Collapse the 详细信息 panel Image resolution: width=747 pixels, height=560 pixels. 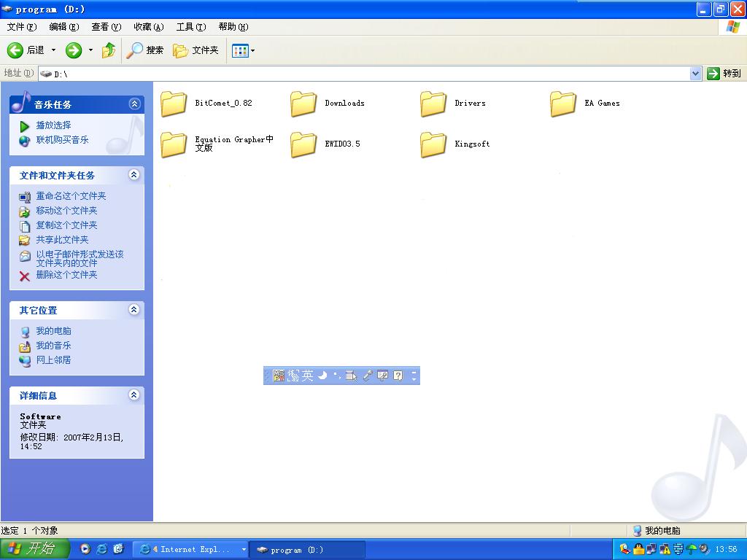134,394
